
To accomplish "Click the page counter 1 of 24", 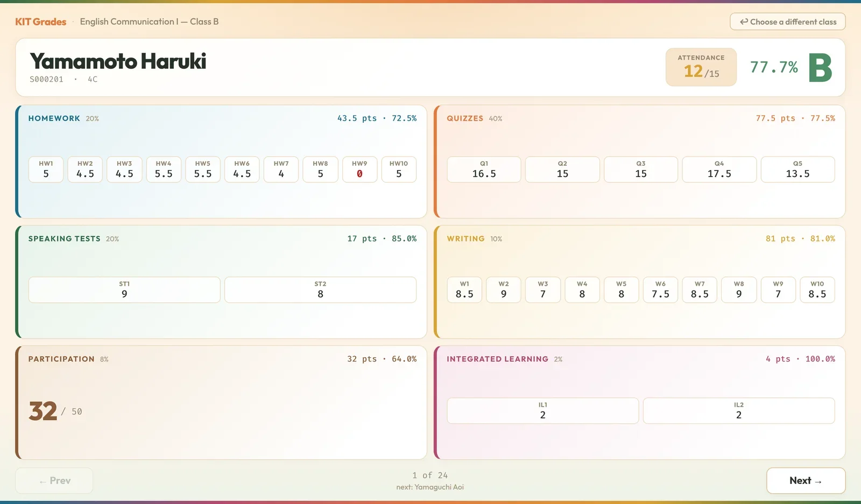I will pyautogui.click(x=430, y=475).
